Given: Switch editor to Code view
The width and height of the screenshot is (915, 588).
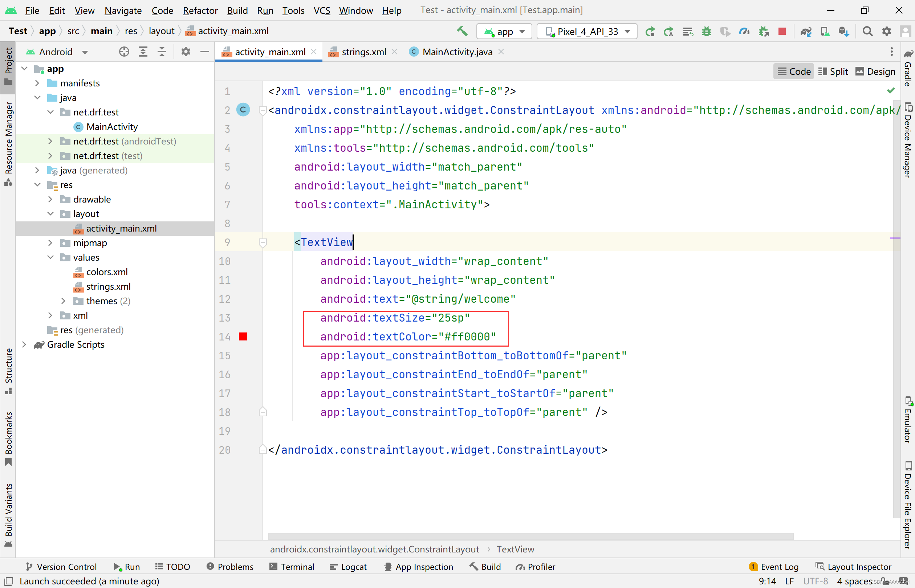Looking at the screenshot, I should (794, 72).
